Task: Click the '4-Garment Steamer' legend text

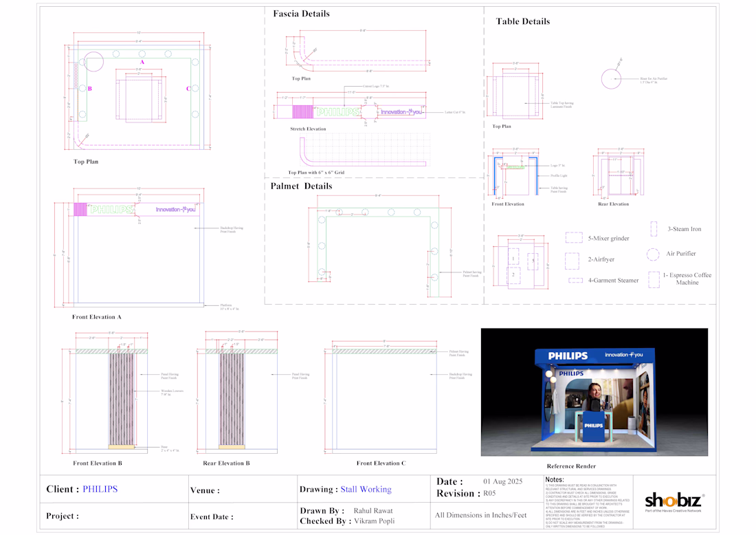Action: (613, 281)
